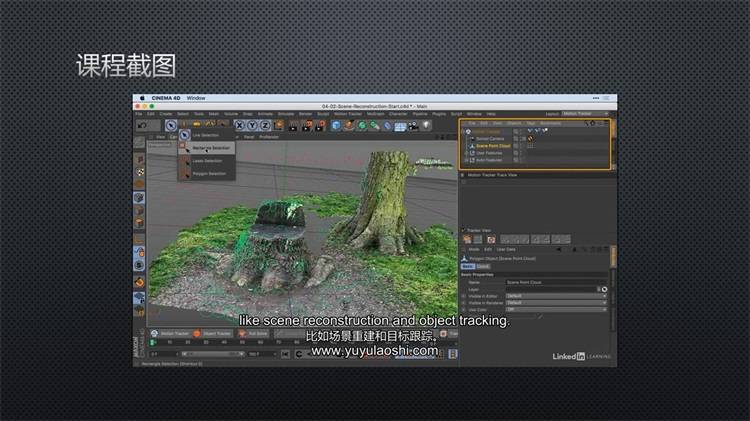Open Render Settings via the third clapperboard icon
This screenshot has height=421, width=750.
pyautogui.click(x=320, y=126)
